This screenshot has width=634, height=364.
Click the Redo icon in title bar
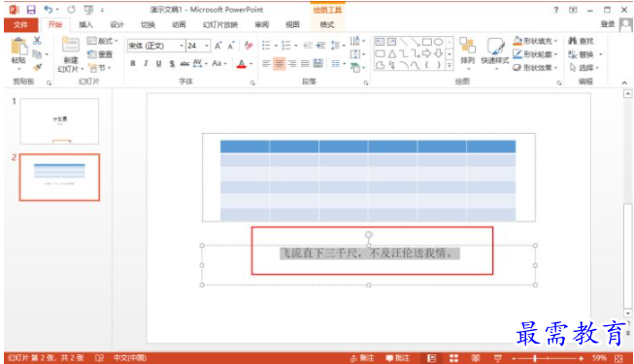pyautogui.click(x=71, y=10)
